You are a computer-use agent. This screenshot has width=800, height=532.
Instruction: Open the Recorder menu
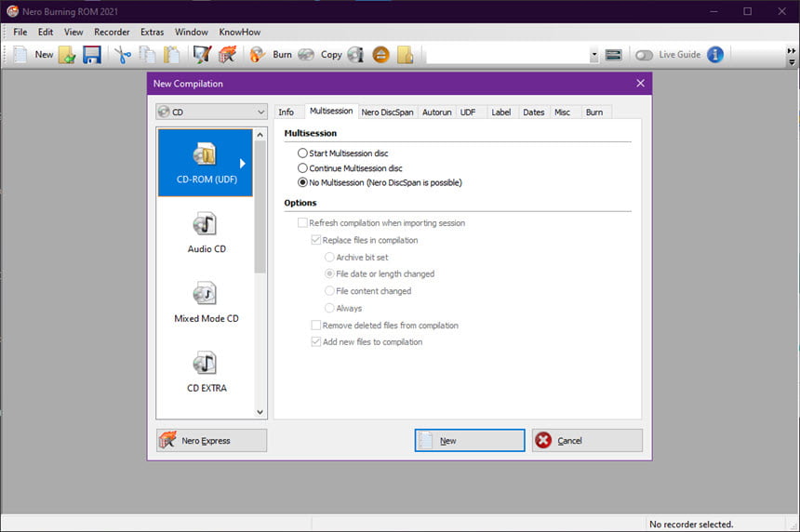pos(112,32)
